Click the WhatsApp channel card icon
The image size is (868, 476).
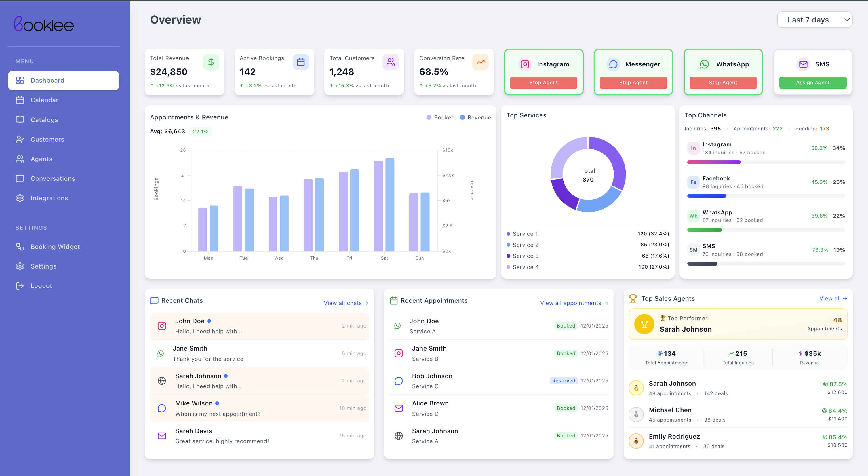[x=704, y=64]
